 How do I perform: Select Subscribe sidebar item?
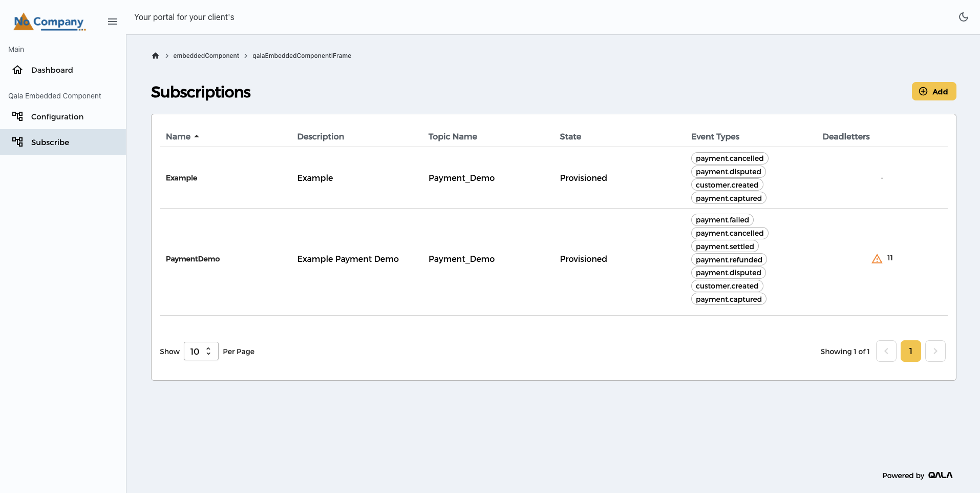(x=63, y=142)
